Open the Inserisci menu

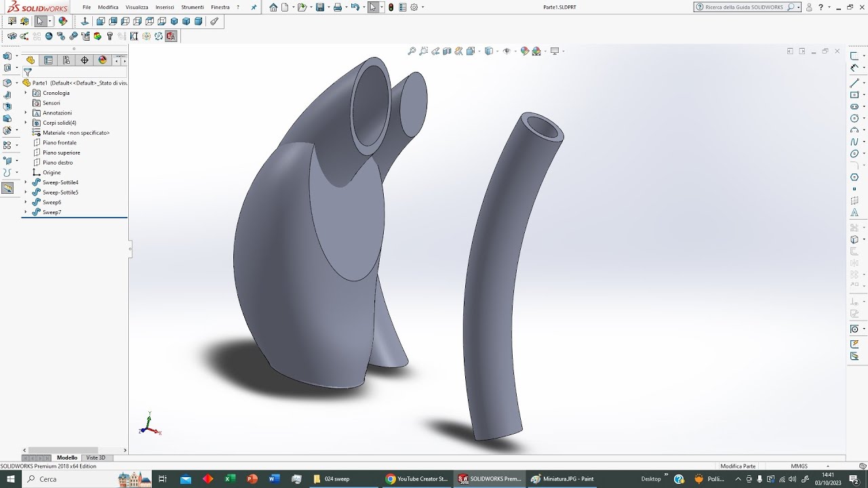click(x=165, y=7)
